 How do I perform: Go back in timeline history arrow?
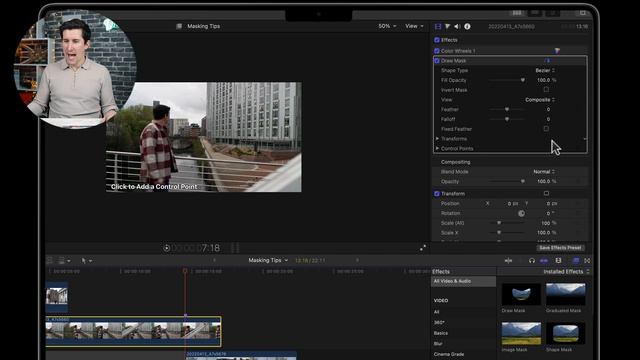215,260
